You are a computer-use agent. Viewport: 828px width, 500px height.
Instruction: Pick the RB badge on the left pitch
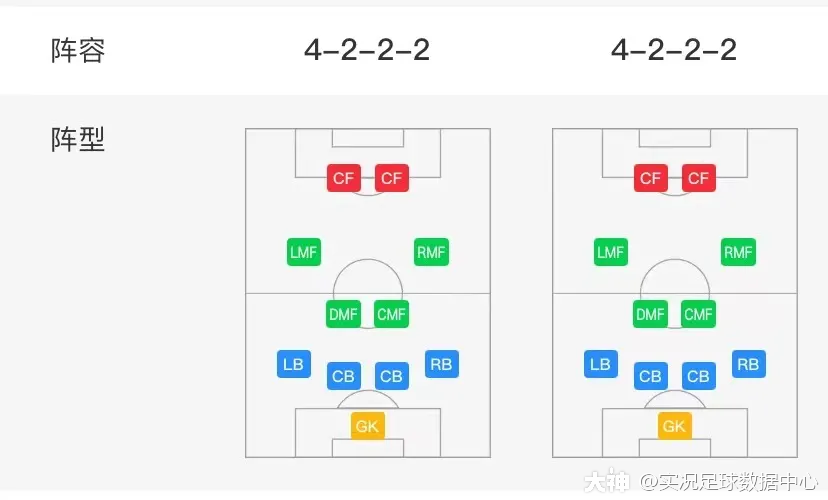441,364
